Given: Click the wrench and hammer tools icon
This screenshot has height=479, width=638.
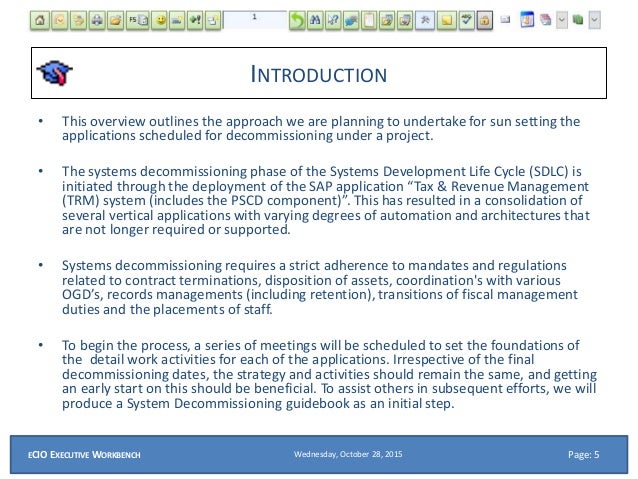Looking at the screenshot, I should (x=425, y=20).
